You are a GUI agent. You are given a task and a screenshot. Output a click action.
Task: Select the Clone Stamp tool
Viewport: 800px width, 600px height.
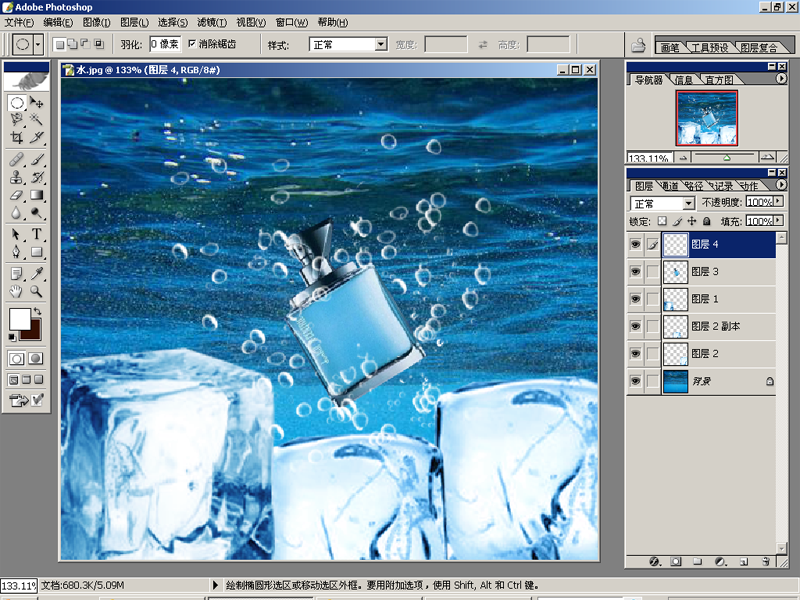[17, 177]
